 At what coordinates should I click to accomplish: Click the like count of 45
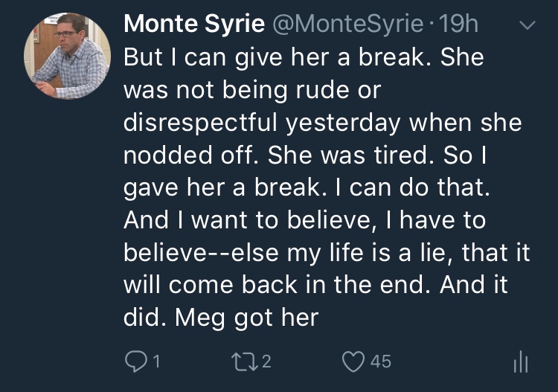(x=380, y=362)
